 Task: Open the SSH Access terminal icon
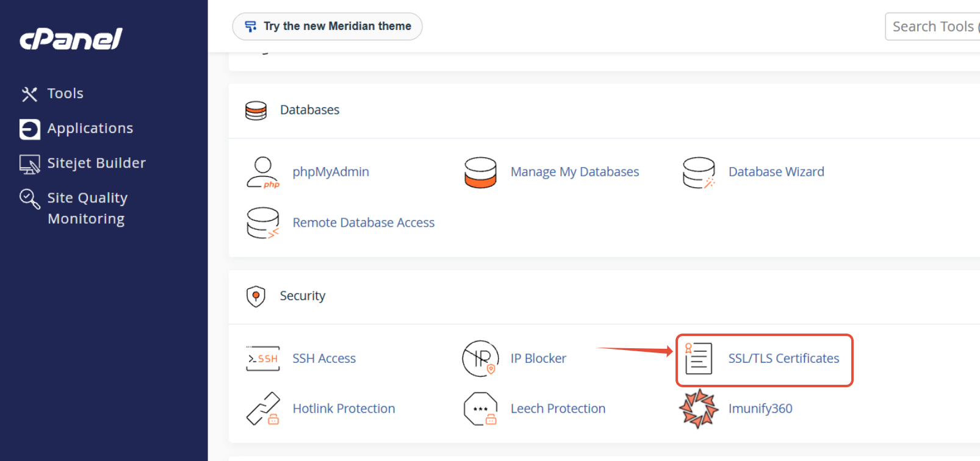click(x=263, y=359)
